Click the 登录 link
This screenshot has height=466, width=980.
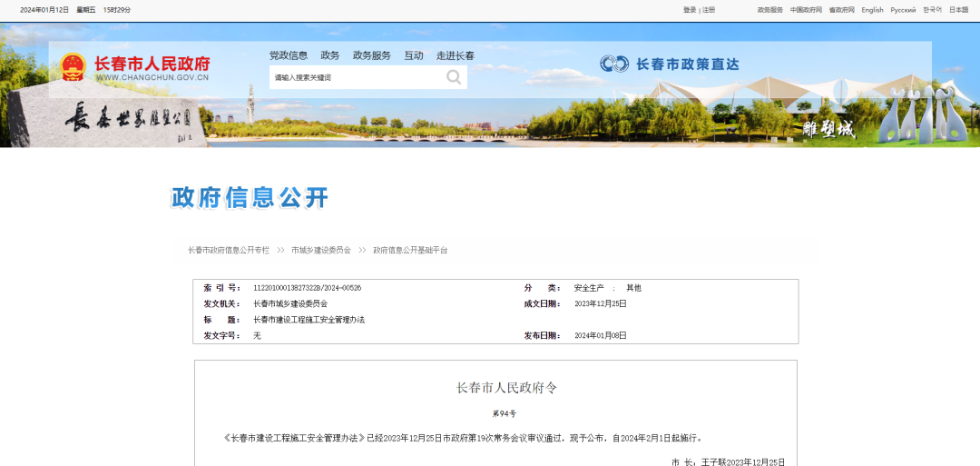[x=690, y=10]
